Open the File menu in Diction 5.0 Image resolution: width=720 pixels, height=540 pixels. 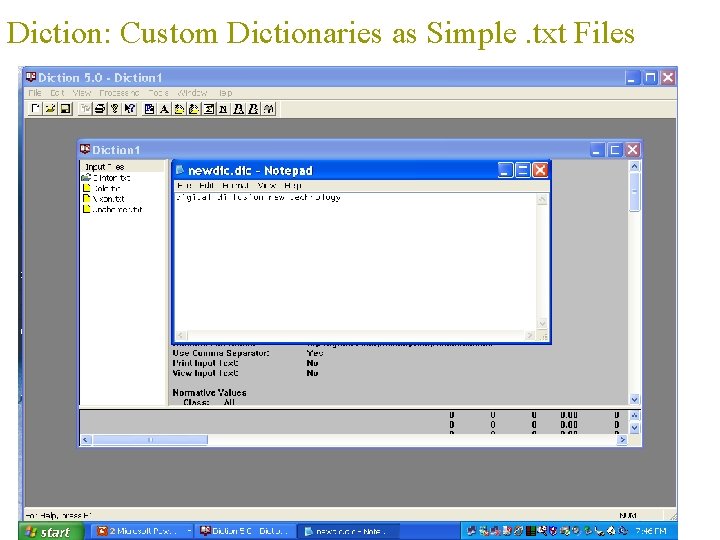pyautogui.click(x=35, y=93)
